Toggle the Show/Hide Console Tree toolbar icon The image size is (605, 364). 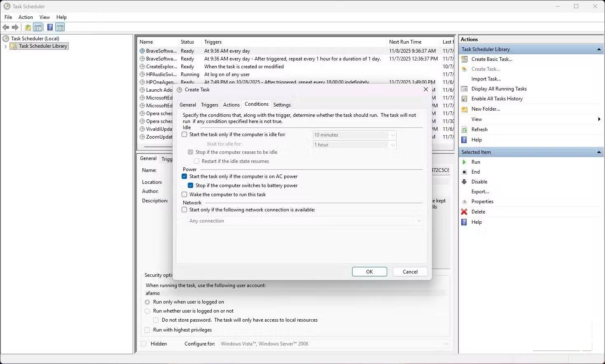click(x=38, y=28)
